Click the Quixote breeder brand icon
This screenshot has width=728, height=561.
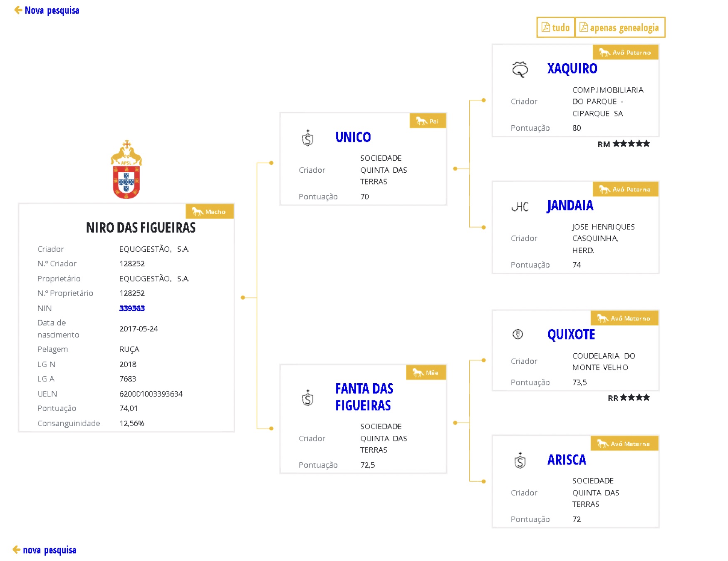click(518, 334)
